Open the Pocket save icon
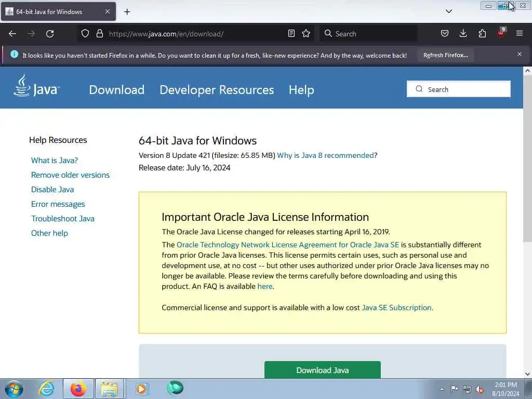 pos(445,34)
